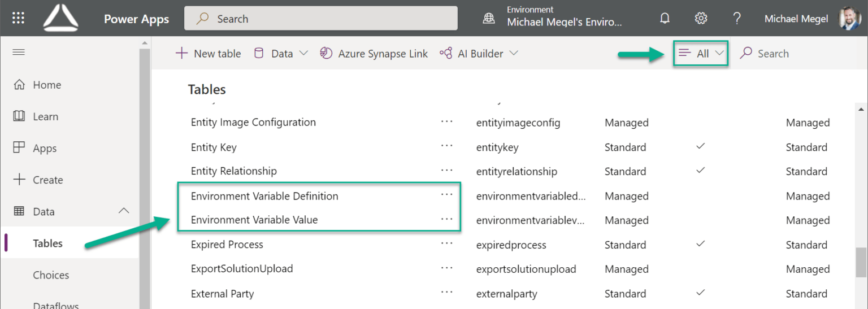Click the Create plus icon
Image resolution: width=868 pixels, height=309 pixels.
(x=19, y=180)
